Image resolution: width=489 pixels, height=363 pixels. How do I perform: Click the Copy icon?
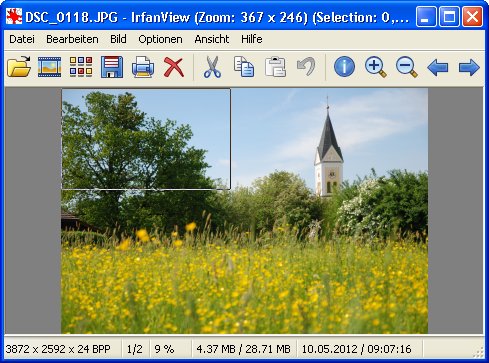(x=244, y=67)
